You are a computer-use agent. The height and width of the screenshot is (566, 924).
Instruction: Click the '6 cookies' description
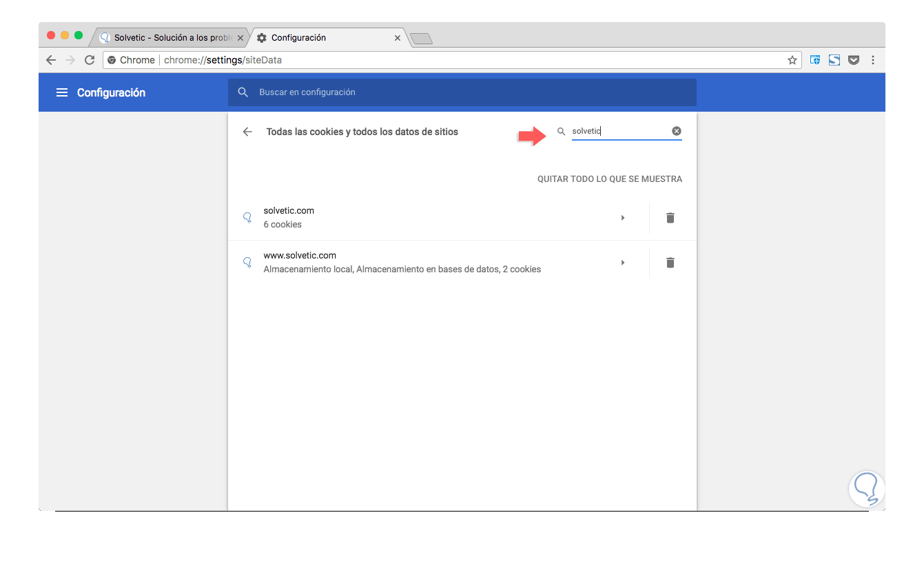coord(283,225)
